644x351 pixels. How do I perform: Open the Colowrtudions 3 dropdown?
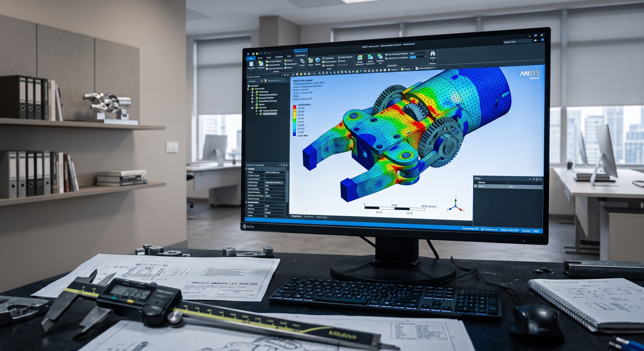(426, 68)
